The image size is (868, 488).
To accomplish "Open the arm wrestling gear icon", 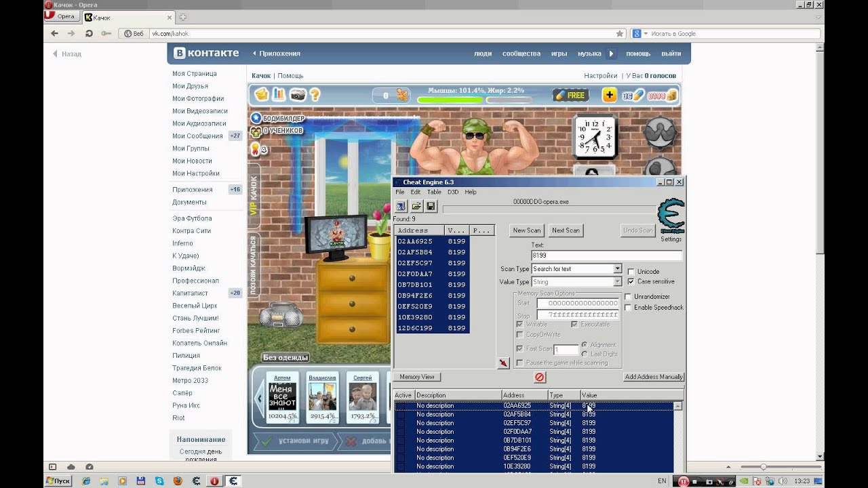I will point(659,132).
